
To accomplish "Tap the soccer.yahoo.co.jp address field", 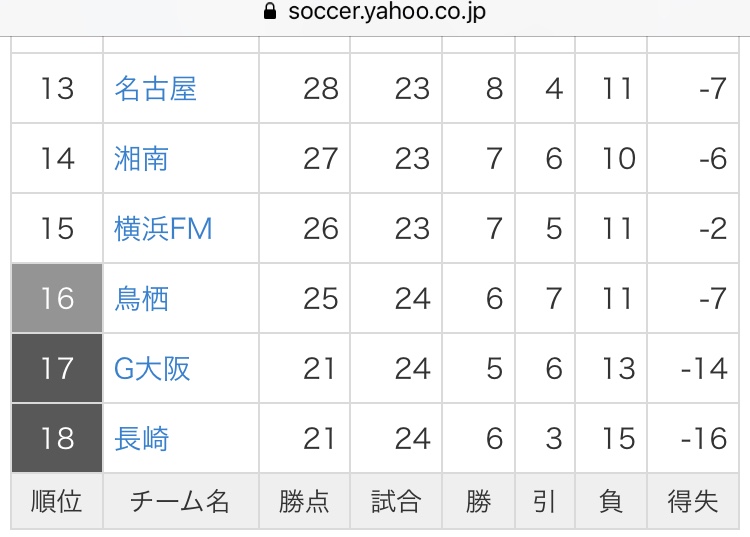I will tap(387, 13).
